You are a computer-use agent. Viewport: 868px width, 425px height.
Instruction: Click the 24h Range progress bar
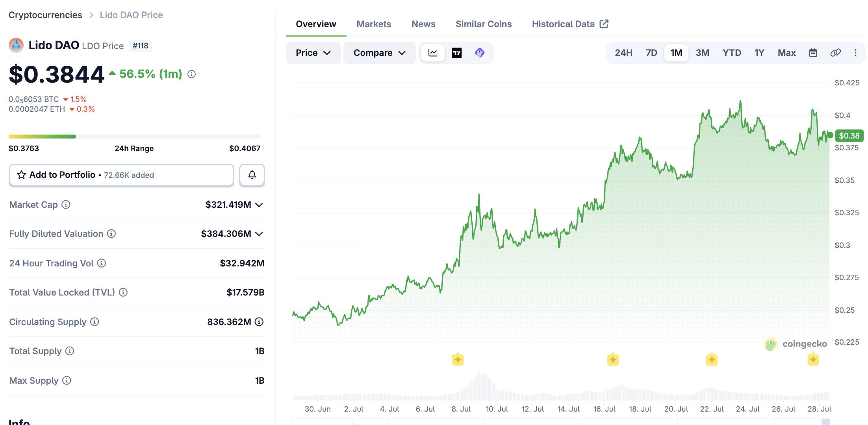(x=135, y=137)
